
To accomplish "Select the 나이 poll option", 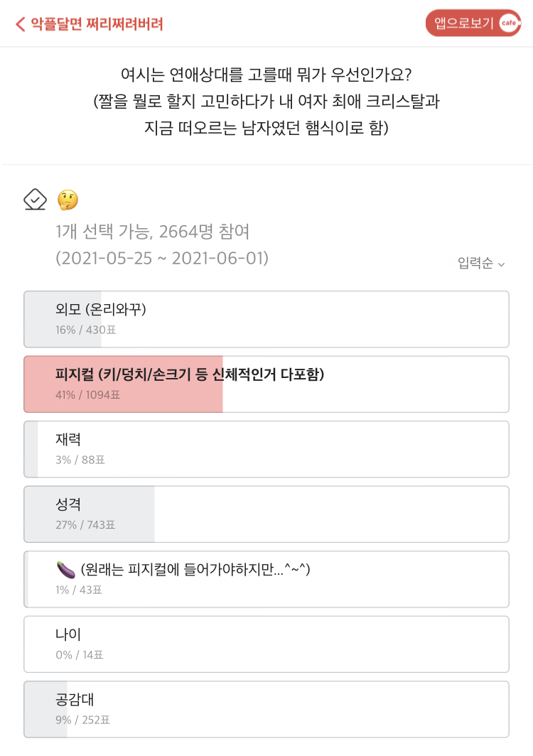I will pos(266,644).
